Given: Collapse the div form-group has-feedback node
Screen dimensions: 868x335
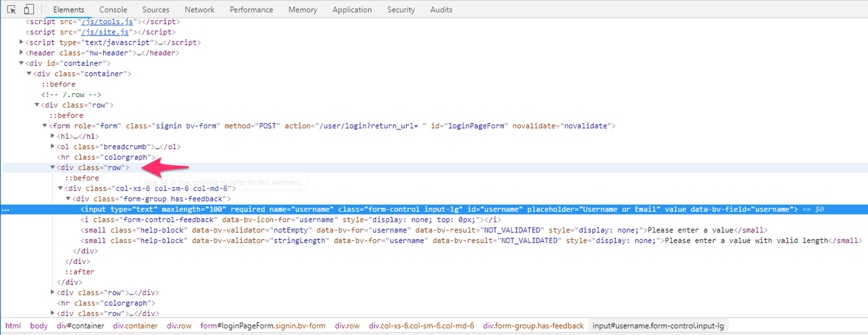Looking at the screenshot, I should [68, 199].
